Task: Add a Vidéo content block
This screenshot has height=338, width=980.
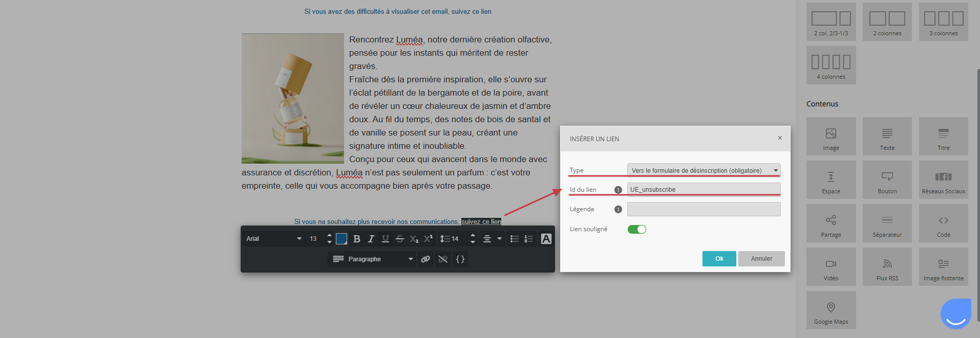Action: point(831,267)
